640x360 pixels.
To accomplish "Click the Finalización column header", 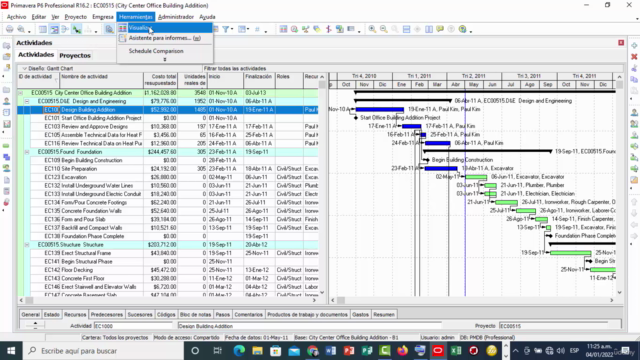I will 259,80.
